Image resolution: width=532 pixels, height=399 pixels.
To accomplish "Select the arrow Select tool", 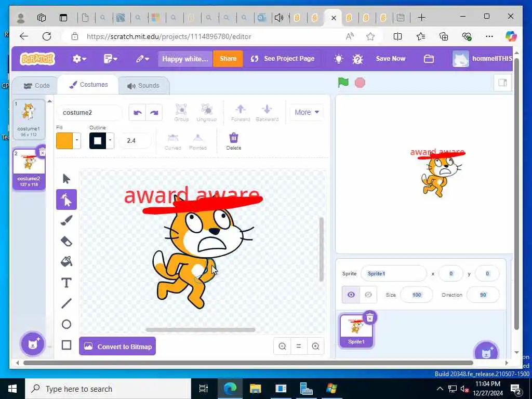I will pyautogui.click(x=66, y=179).
